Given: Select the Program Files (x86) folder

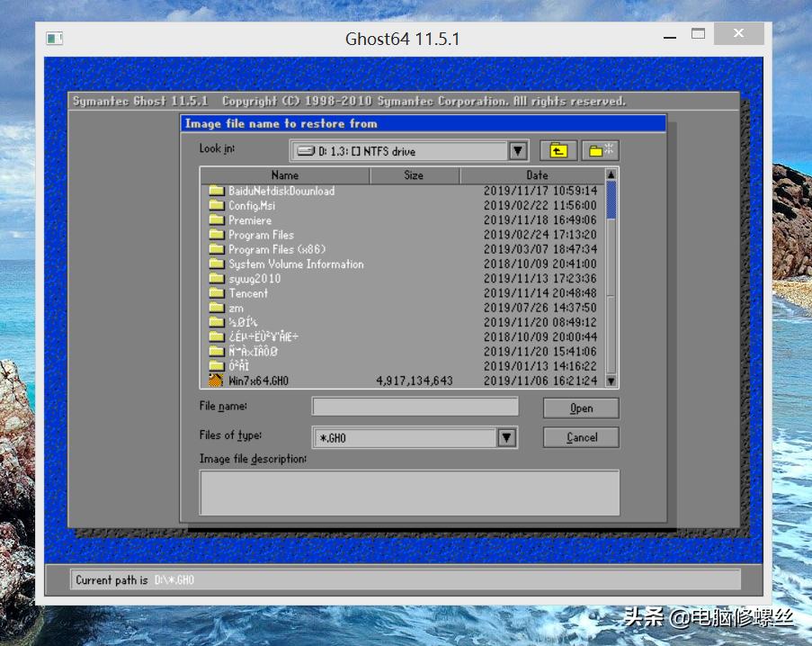Looking at the screenshot, I should (x=276, y=249).
